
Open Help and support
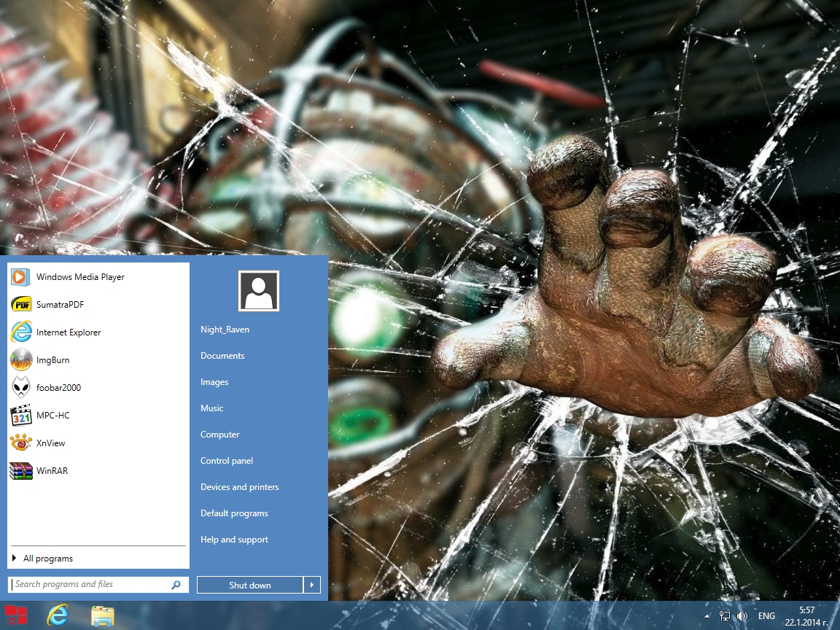(x=234, y=540)
